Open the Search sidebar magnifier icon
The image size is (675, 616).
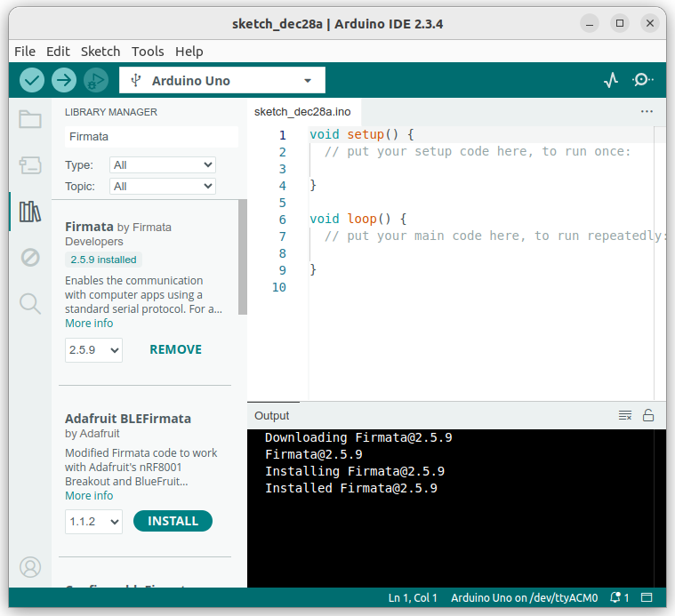(x=30, y=304)
